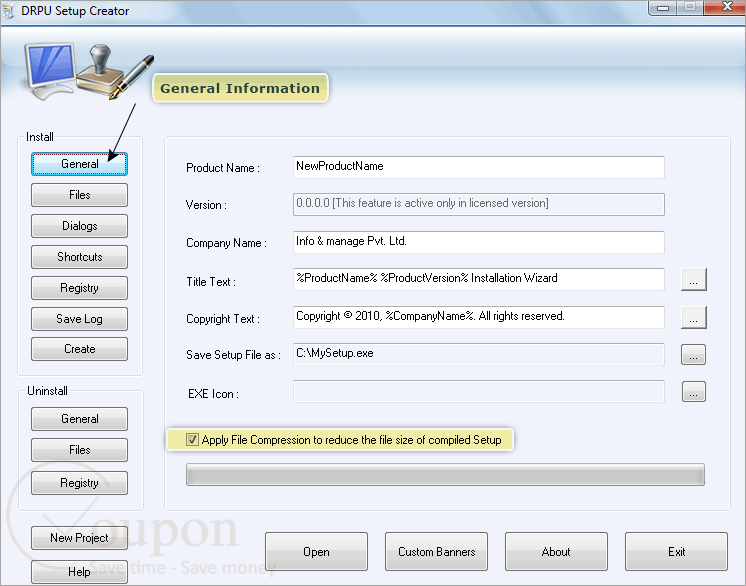Open the Uninstall Registry section

click(x=79, y=483)
